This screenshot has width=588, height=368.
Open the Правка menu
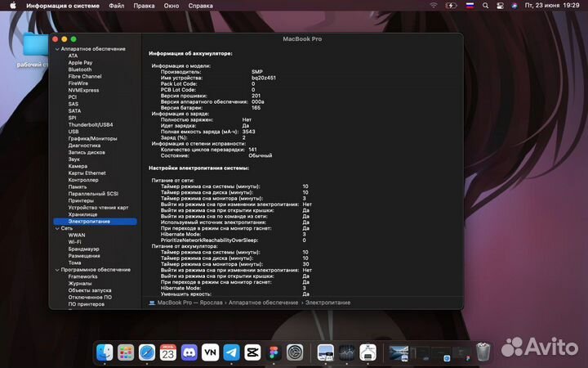pyautogui.click(x=144, y=6)
